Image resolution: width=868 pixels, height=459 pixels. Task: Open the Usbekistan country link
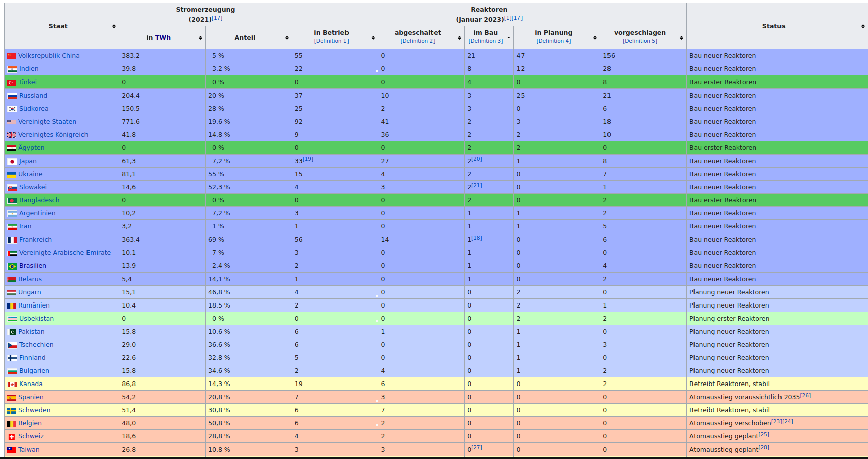[36, 319]
